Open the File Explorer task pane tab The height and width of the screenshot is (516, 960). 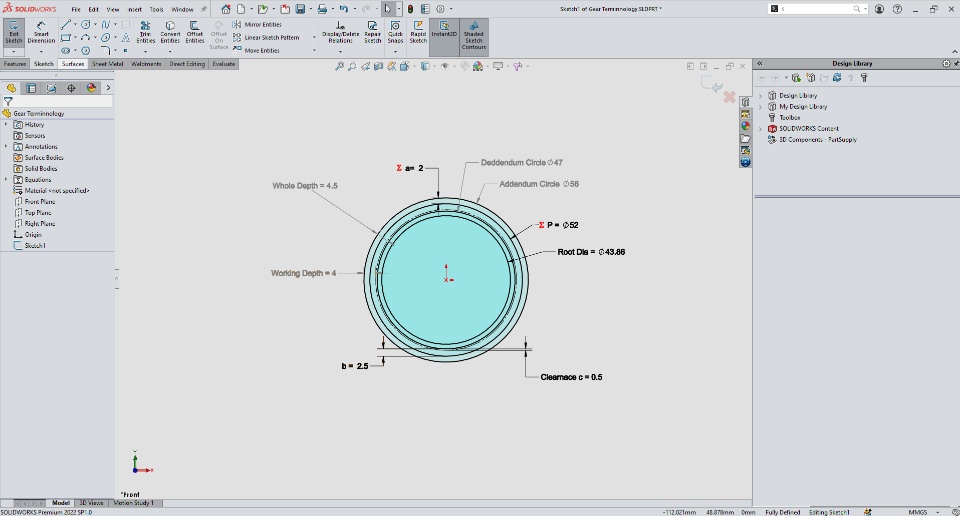pos(745,138)
